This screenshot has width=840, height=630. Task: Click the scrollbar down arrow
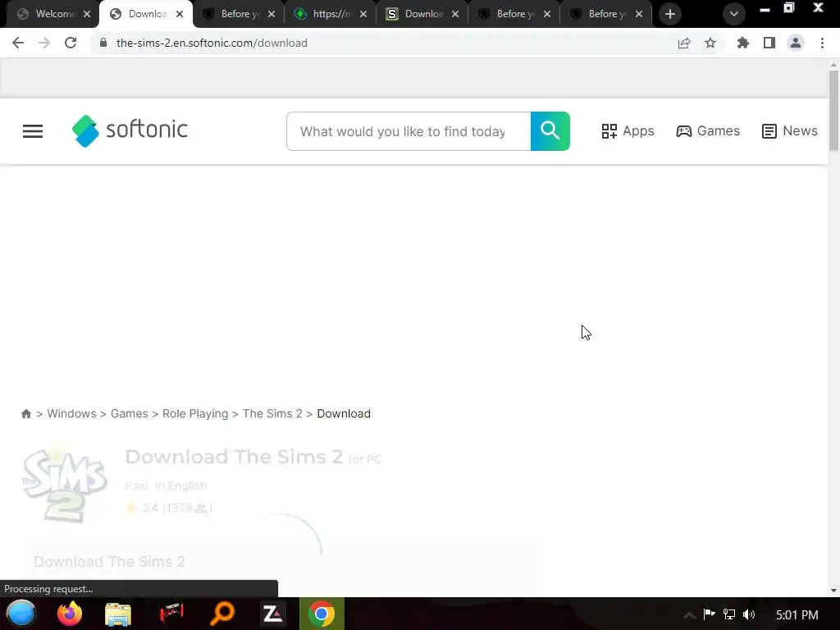[x=833, y=591]
